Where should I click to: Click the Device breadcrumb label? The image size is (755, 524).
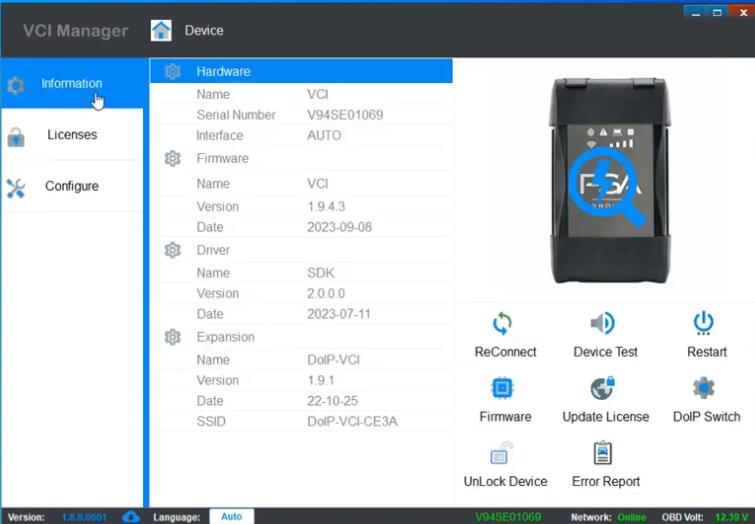tap(204, 30)
